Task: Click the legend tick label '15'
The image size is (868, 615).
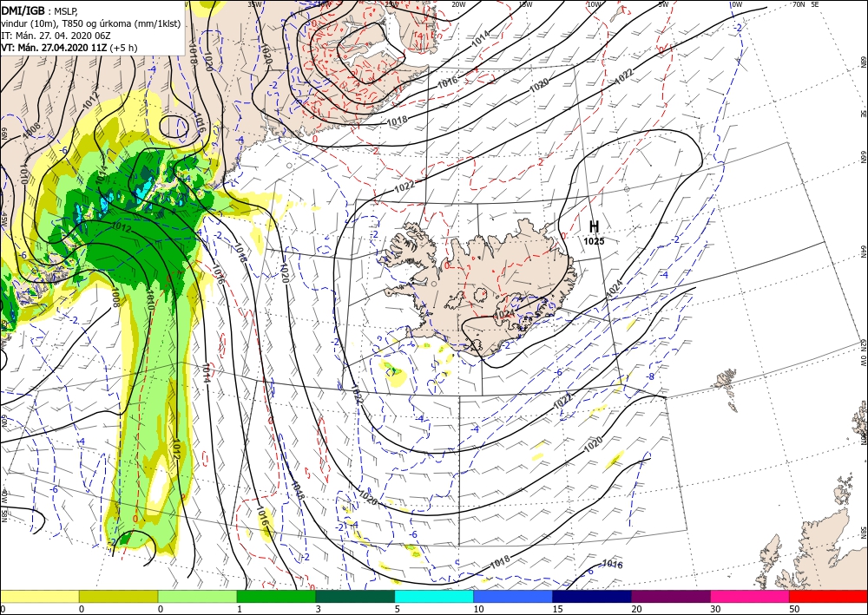Action: tap(557, 609)
